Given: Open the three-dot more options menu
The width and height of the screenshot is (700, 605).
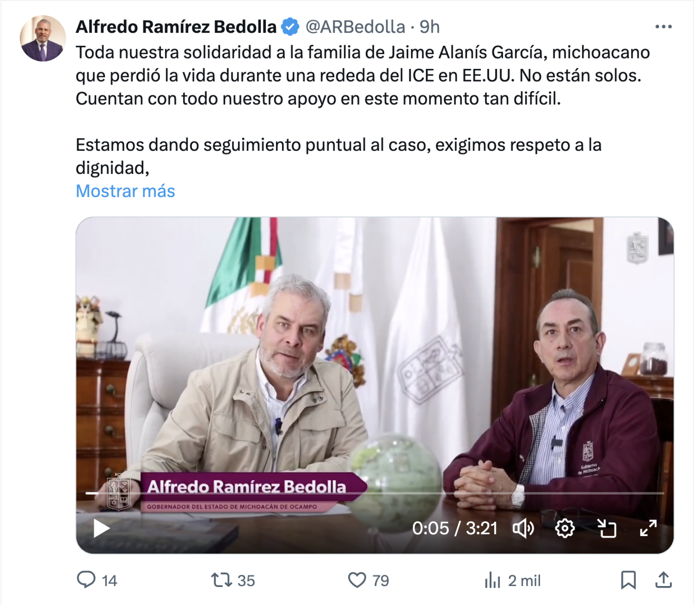Looking at the screenshot, I should pyautogui.click(x=663, y=27).
